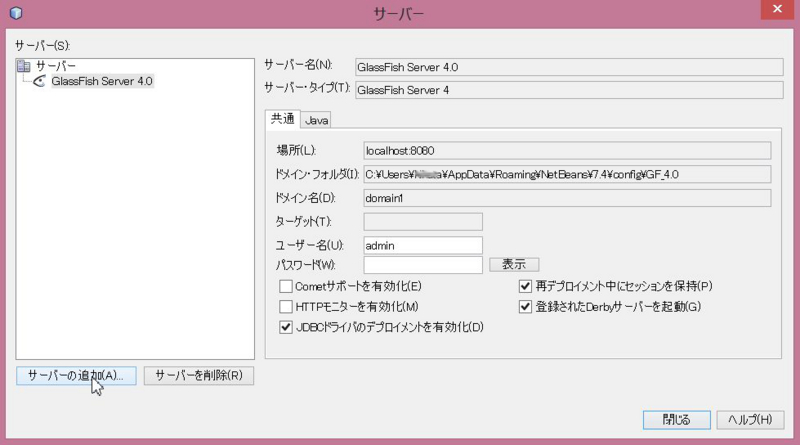Click the サーバー・タイプ field
Screen dimensions: 800x445
point(569,90)
